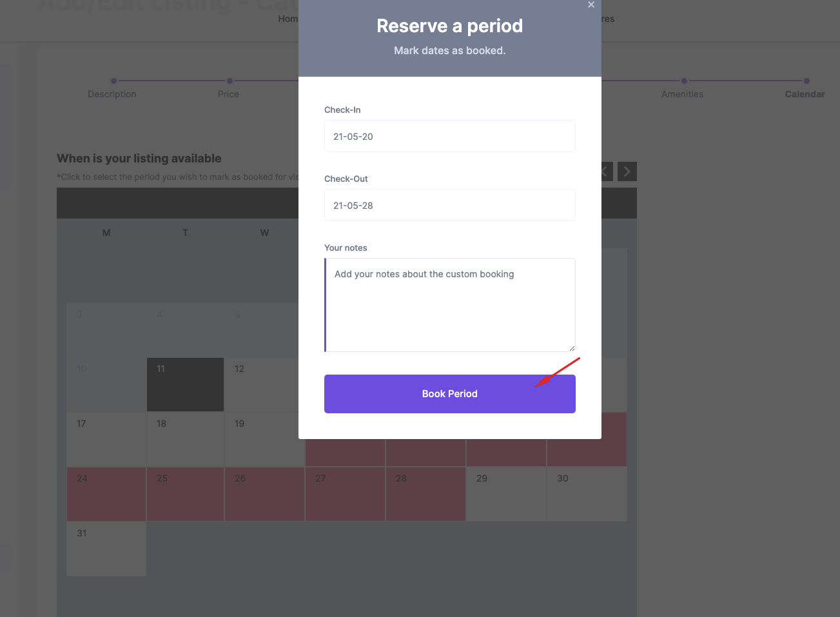Edit the Check-In date field
840x617 pixels.
click(450, 136)
